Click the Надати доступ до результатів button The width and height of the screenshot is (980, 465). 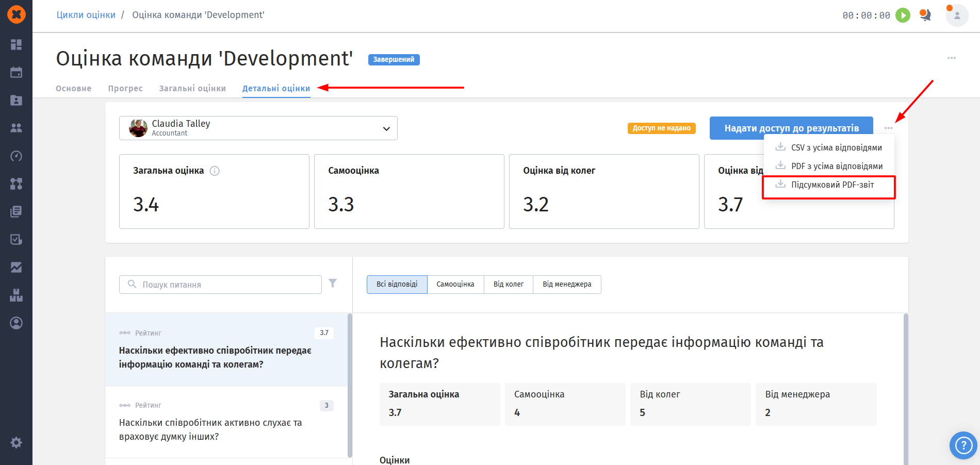pos(791,128)
